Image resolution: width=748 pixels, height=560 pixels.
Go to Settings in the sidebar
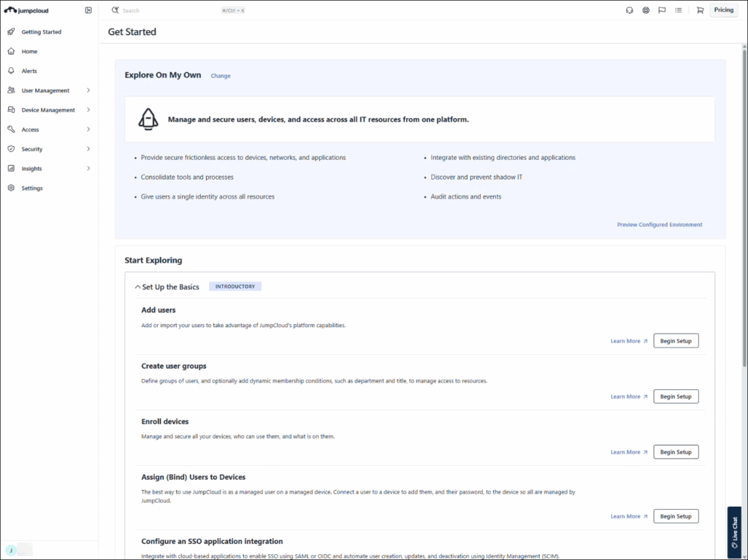pos(32,188)
